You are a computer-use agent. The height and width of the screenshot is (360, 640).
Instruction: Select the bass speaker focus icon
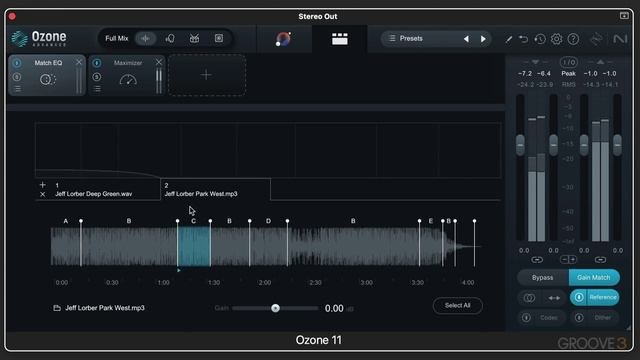219,38
